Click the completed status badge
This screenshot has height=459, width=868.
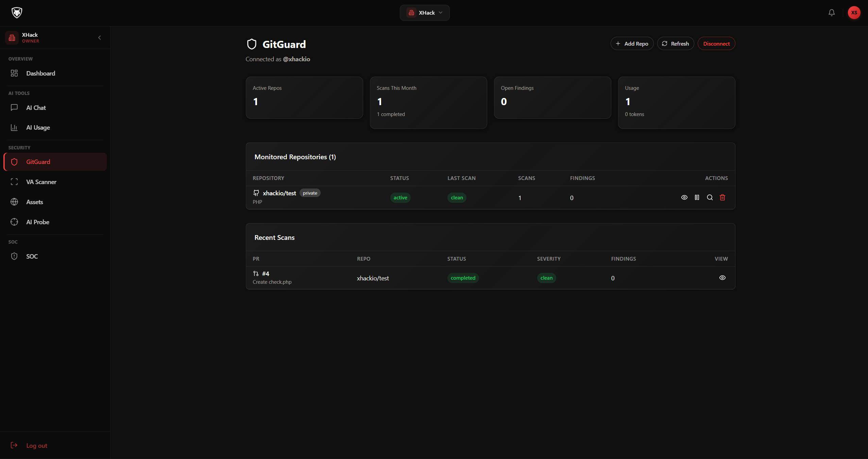463,278
